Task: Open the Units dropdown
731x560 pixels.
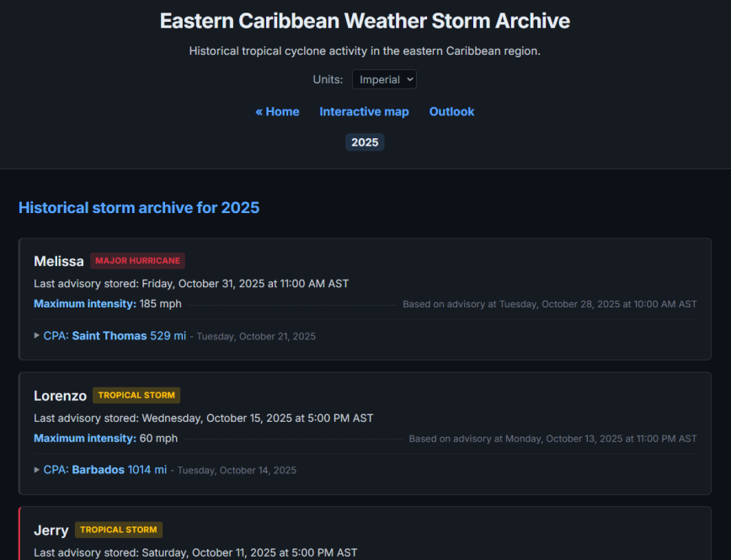Action: [x=384, y=79]
